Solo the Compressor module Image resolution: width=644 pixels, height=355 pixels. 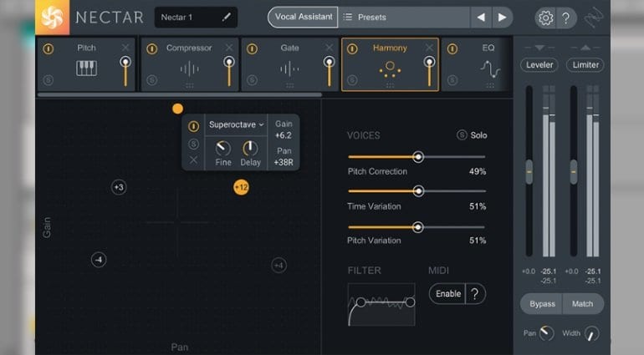(152, 80)
